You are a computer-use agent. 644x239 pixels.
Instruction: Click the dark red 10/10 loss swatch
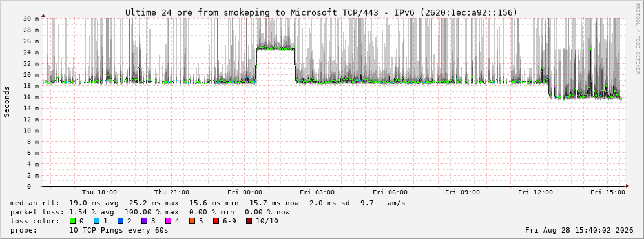click(x=249, y=222)
